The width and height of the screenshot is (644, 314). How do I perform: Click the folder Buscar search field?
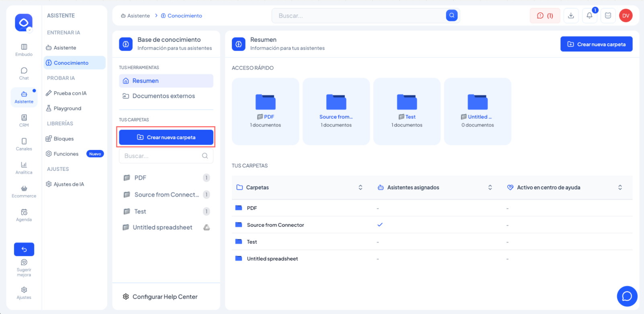tap(166, 156)
